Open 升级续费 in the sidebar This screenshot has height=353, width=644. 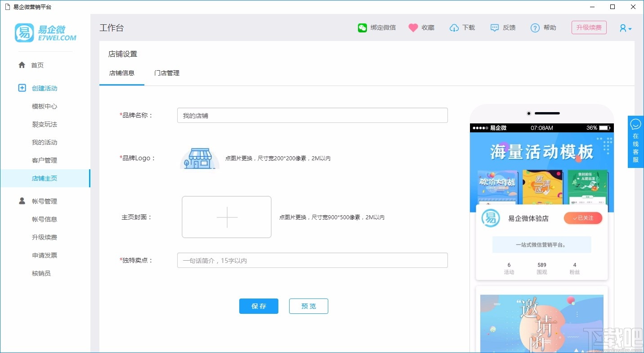point(45,237)
